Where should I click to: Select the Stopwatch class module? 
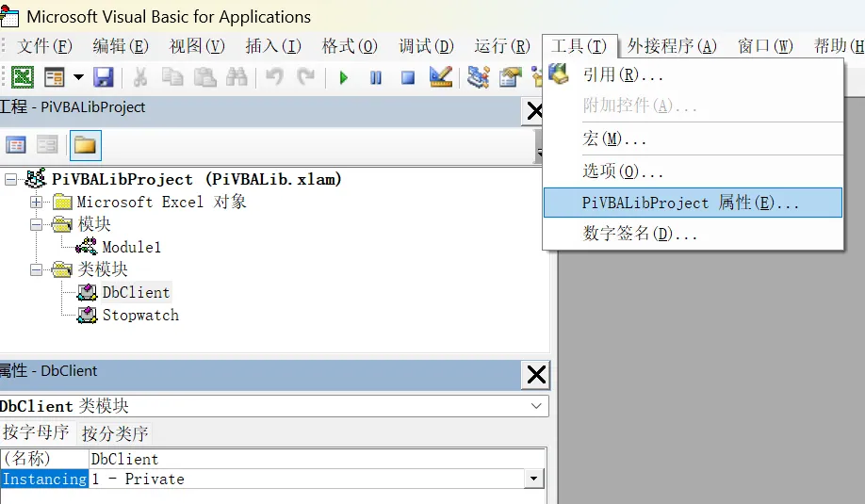pos(140,315)
